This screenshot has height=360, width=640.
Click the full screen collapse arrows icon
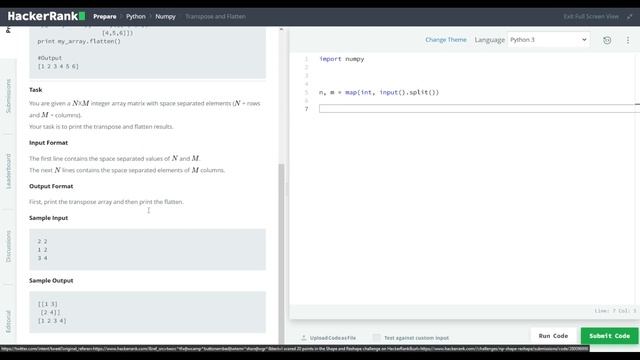pos(630,17)
